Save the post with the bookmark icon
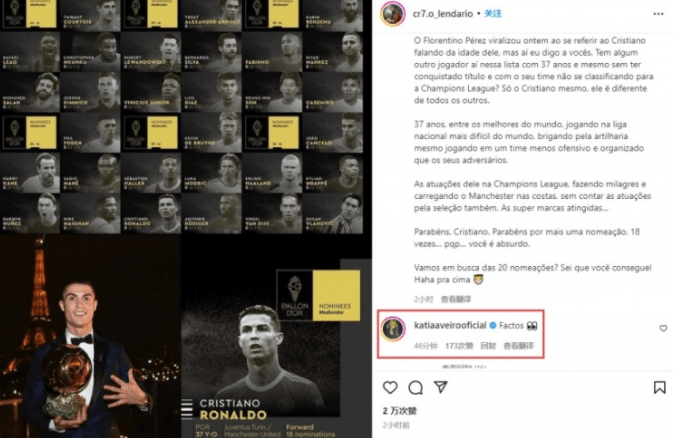This screenshot has width=675, height=438. coord(659,387)
